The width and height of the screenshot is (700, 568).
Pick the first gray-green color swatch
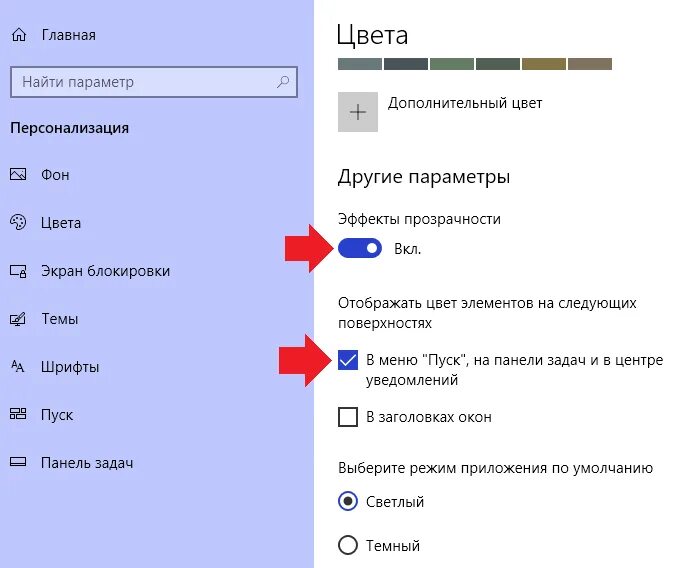click(360, 64)
